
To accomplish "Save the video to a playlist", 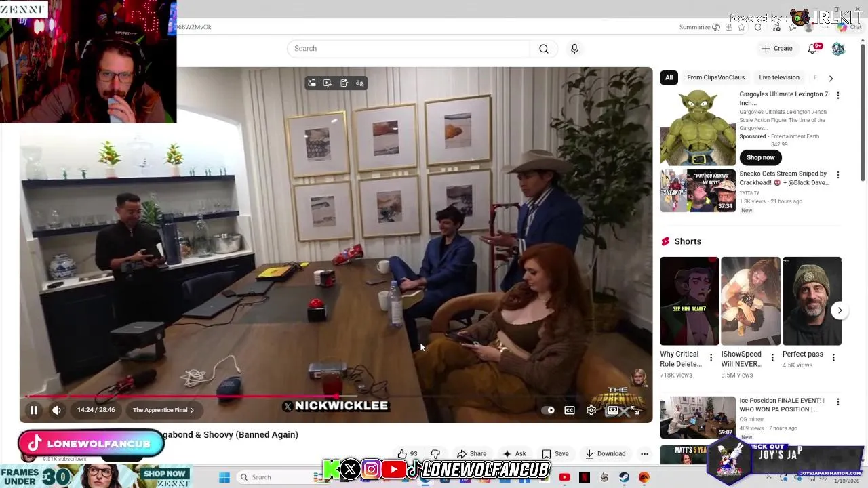I will (x=555, y=453).
